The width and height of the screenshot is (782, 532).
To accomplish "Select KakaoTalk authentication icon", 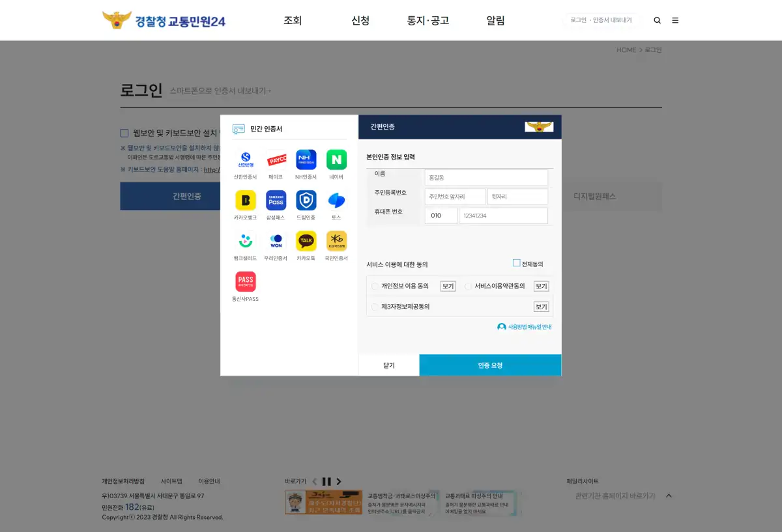I will coord(306,241).
